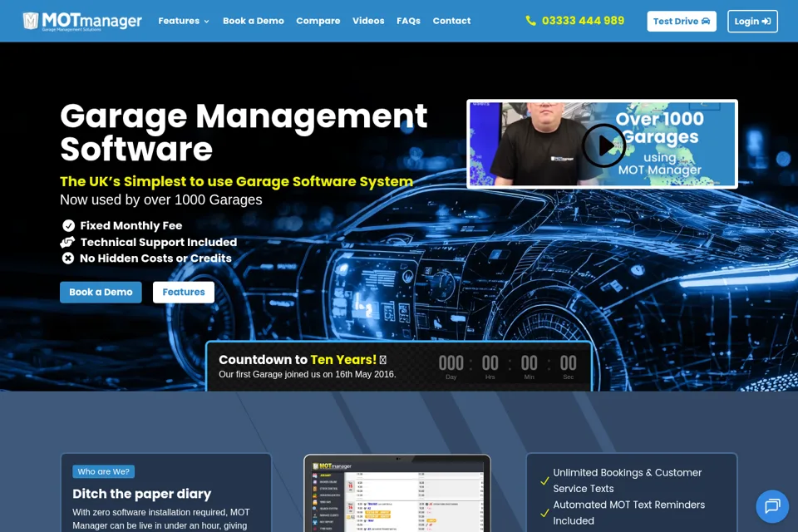Click the countdown Day counter

(451, 367)
